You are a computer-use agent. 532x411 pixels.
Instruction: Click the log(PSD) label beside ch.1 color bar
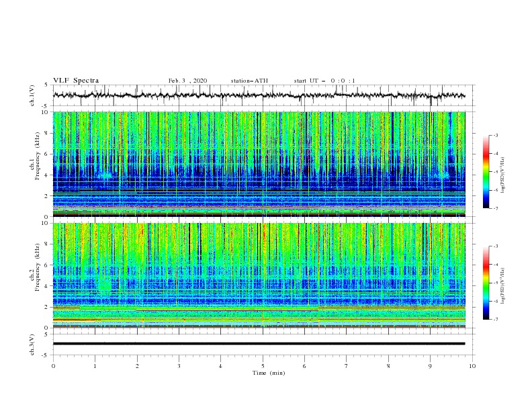[503, 175]
